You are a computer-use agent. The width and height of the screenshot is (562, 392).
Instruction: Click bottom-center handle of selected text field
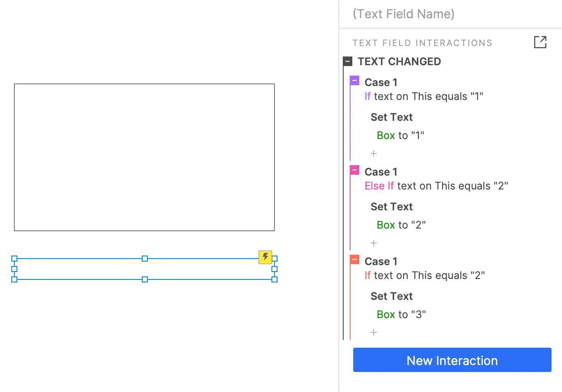(145, 279)
